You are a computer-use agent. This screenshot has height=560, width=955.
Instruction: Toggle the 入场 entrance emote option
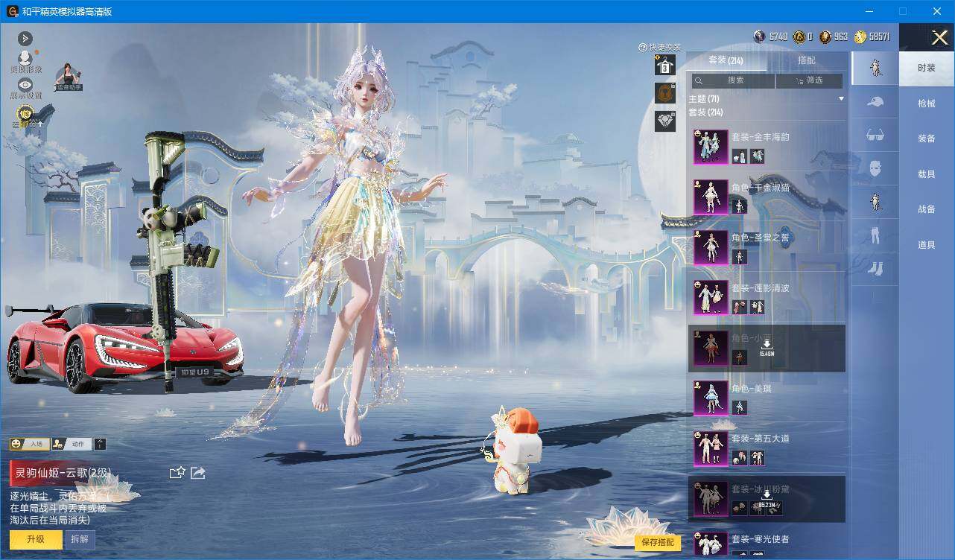click(x=29, y=444)
